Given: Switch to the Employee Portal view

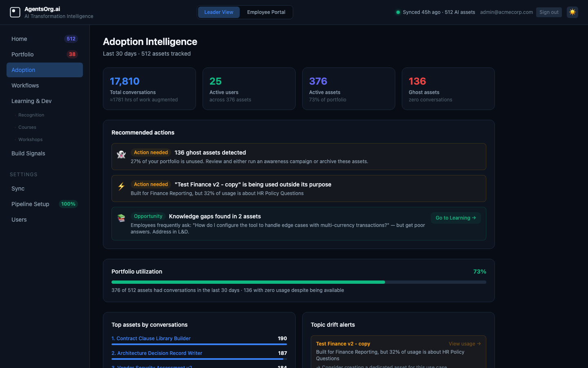Looking at the screenshot, I should click(x=266, y=12).
